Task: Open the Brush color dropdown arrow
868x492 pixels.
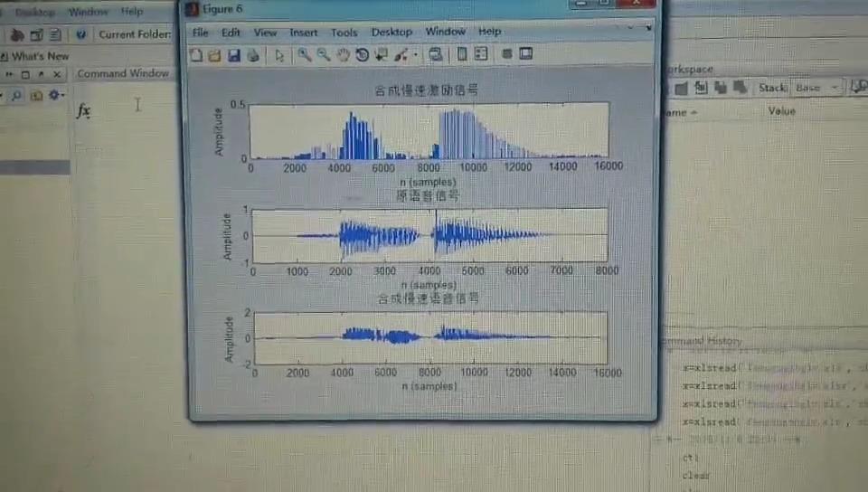Action: 415,55
